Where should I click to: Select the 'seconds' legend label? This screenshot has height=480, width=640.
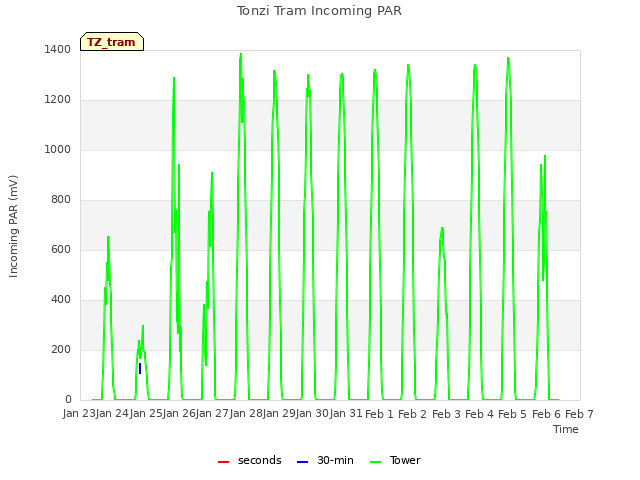pos(260,460)
